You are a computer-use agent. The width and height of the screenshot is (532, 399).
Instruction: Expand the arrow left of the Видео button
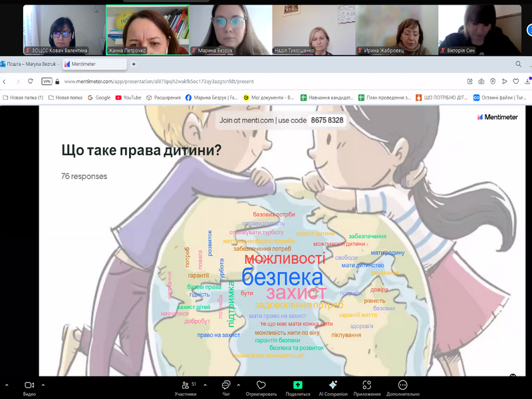coord(7,385)
